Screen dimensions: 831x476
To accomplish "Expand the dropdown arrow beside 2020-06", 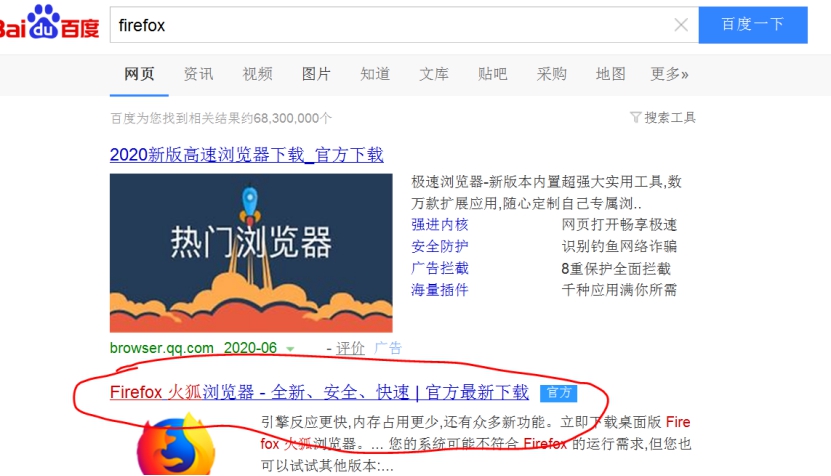I will [290, 349].
